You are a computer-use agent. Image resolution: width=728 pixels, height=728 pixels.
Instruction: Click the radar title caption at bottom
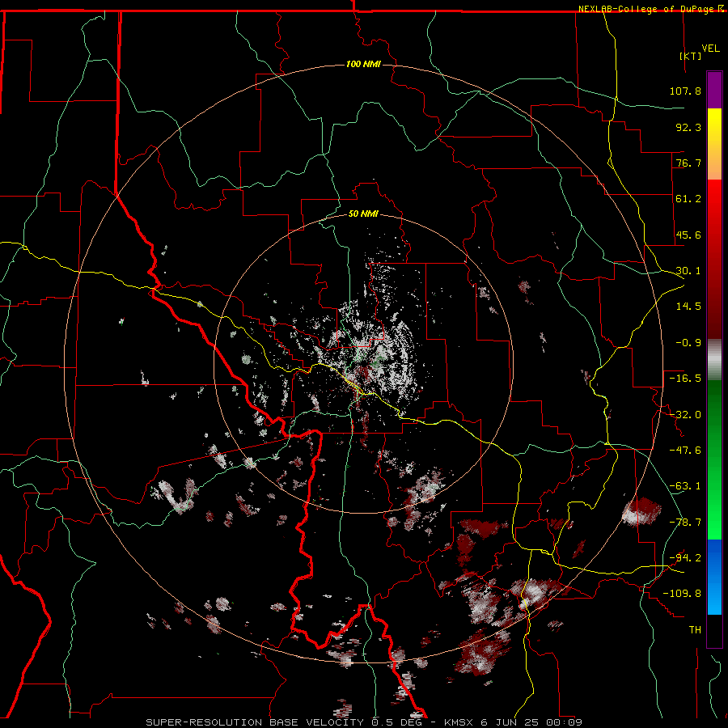pos(364,722)
